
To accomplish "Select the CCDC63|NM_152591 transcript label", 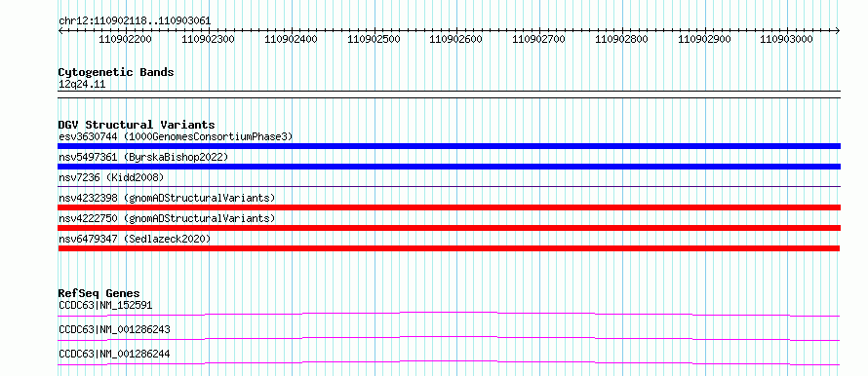I will point(105,305).
